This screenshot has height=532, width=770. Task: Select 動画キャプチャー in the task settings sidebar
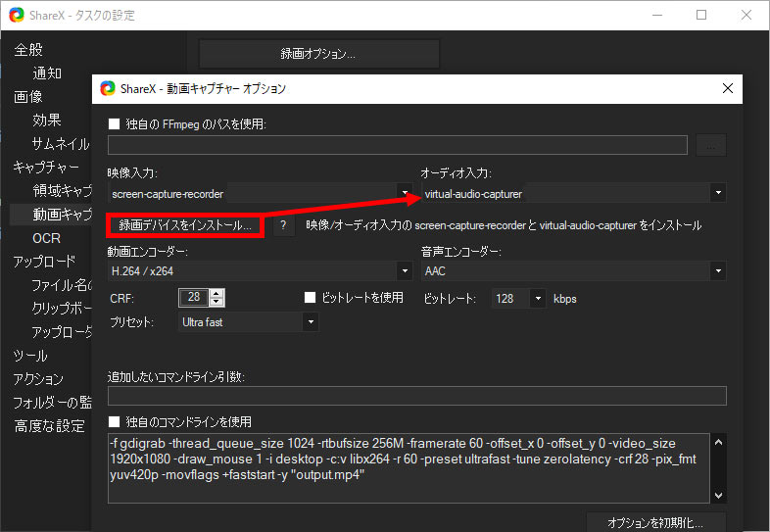tap(62, 215)
